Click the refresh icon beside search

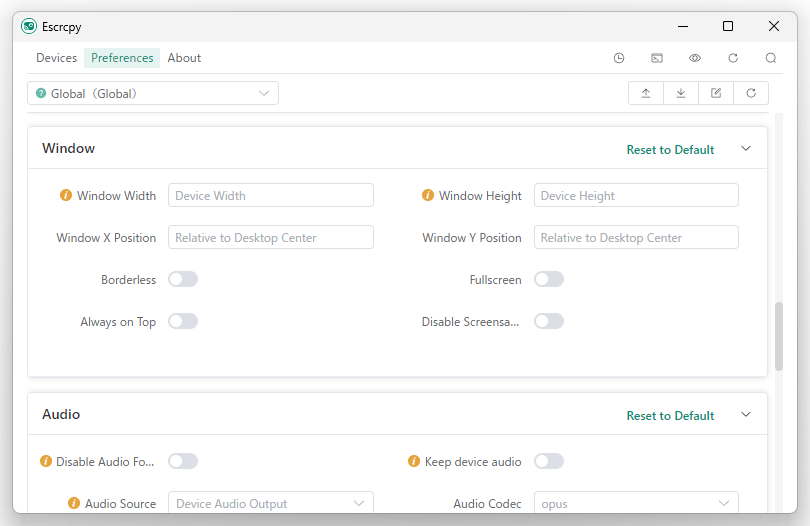733,58
